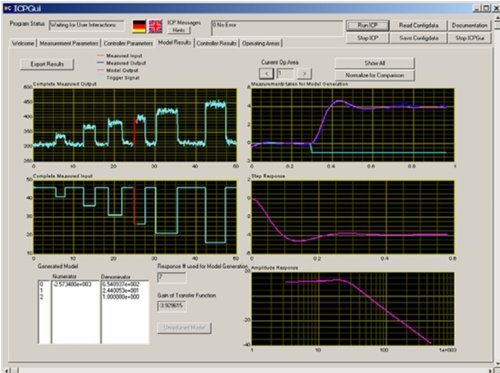Open the Documentation button
Screen dimensions: 500x373
(x=470, y=25)
